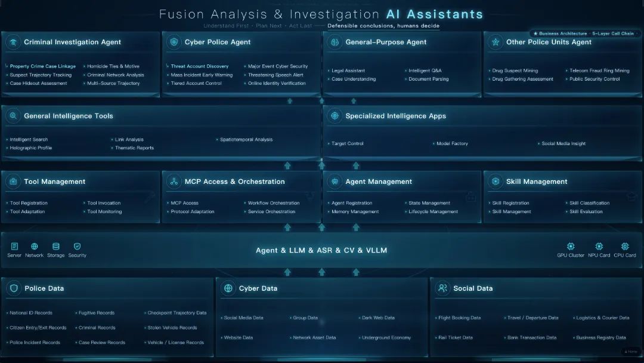Select Dark Web Data
Image resolution: width=644 pixels, height=363 pixels.
[378, 318]
